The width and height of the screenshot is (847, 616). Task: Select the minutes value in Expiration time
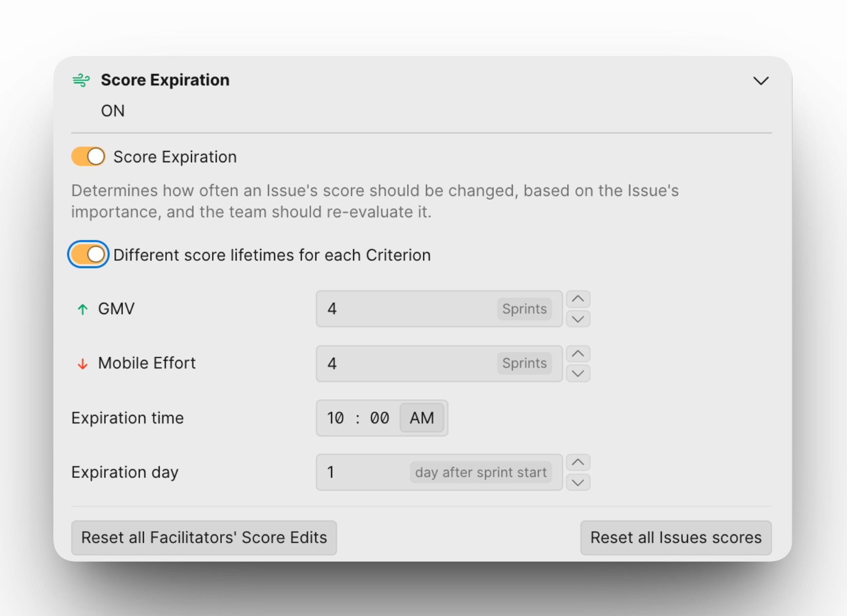pyautogui.click(x=379, y=418)
